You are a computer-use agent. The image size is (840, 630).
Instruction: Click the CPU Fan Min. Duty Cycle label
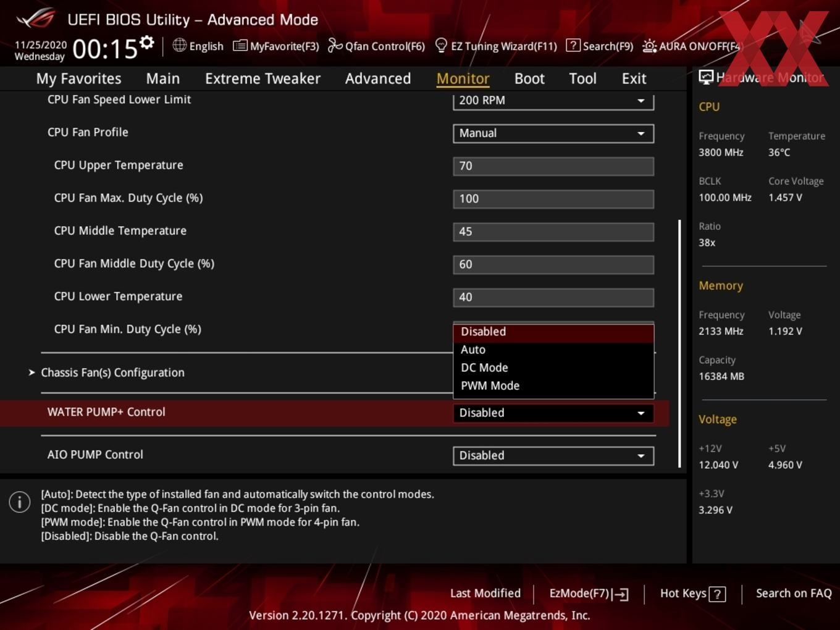128,329
